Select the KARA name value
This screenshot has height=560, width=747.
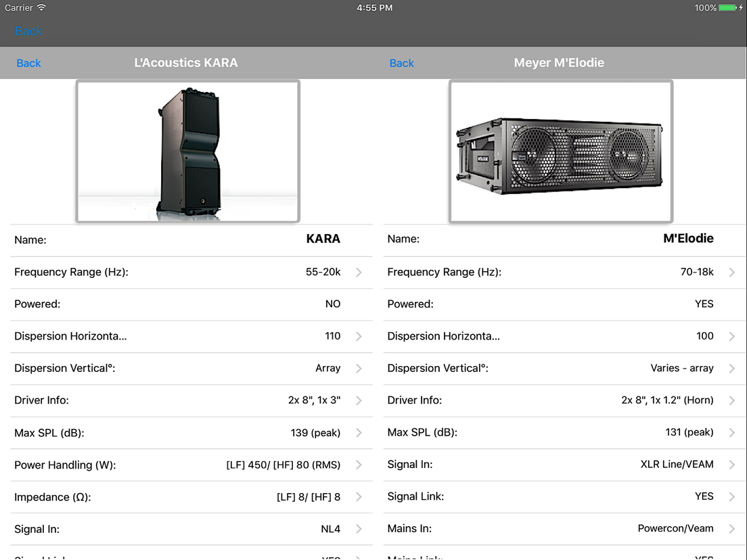click(323, 239)
